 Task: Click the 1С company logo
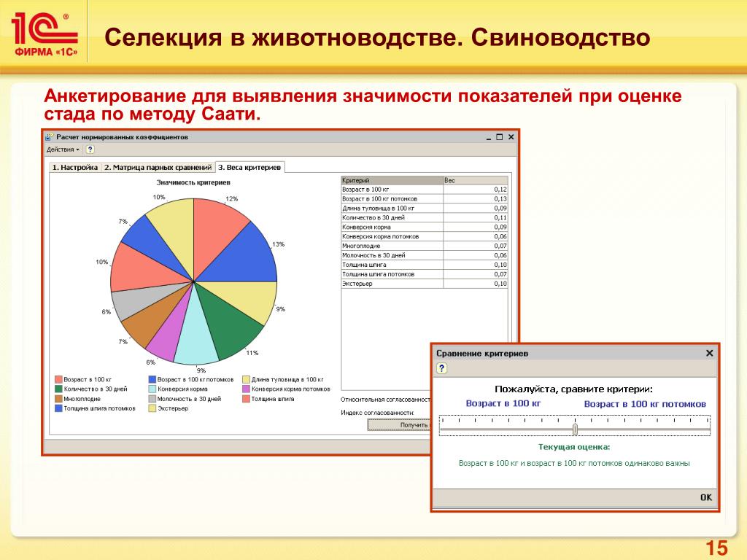[44, 34]
